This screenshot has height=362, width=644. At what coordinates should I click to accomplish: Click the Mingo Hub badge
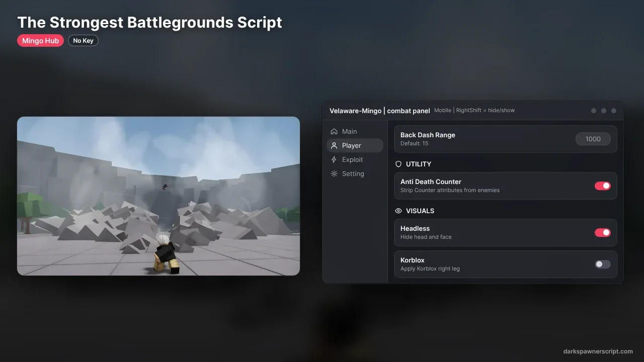40,41
